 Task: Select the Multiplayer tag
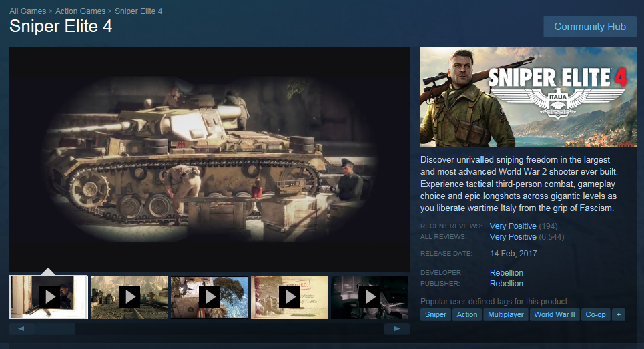(x=506, y=314)
